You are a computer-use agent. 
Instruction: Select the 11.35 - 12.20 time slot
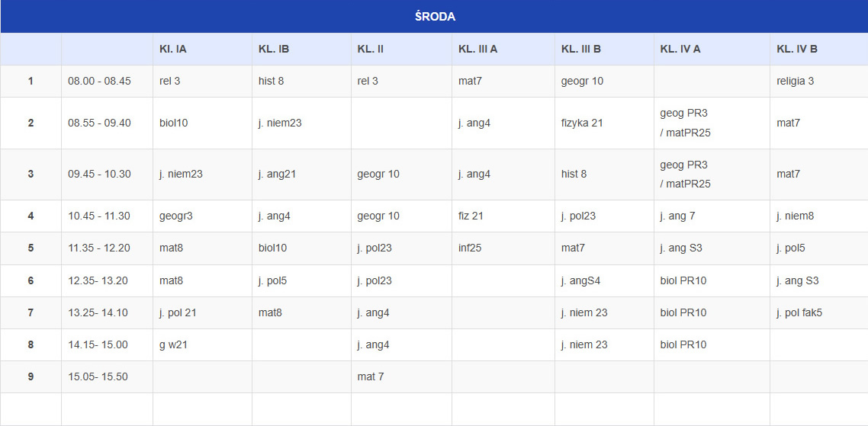(x=99, y=248)
